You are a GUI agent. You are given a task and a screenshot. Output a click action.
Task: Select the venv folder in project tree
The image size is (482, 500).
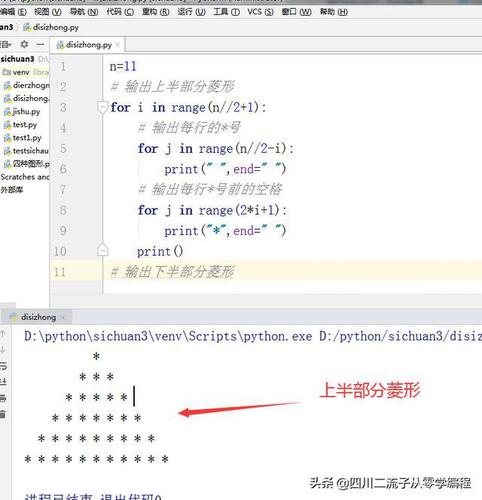pos(21,72)
